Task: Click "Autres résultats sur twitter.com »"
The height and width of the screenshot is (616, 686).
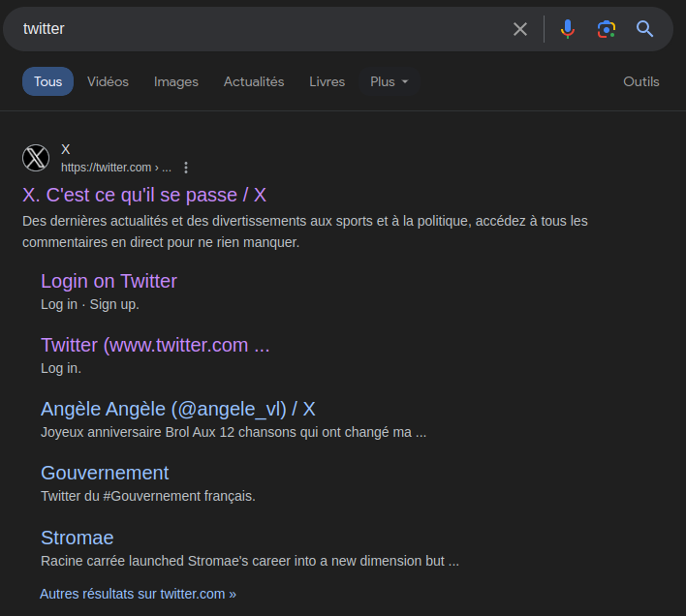Action: click(138, 594)
